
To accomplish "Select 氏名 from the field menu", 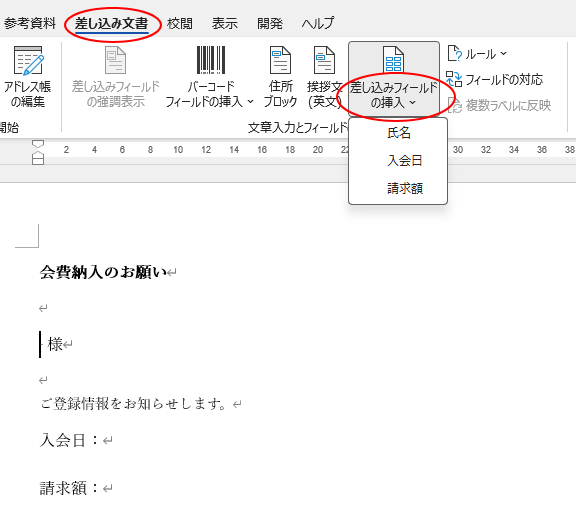I will pos(399,133).
